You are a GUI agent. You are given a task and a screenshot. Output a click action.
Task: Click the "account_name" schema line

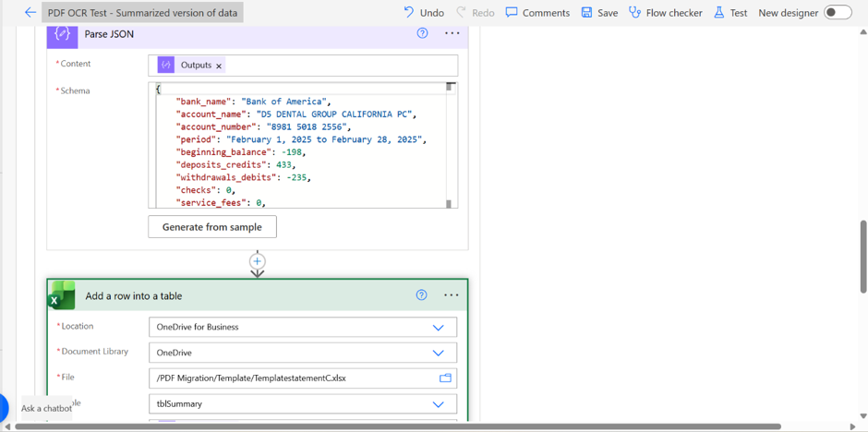click(x=295, y=114)
